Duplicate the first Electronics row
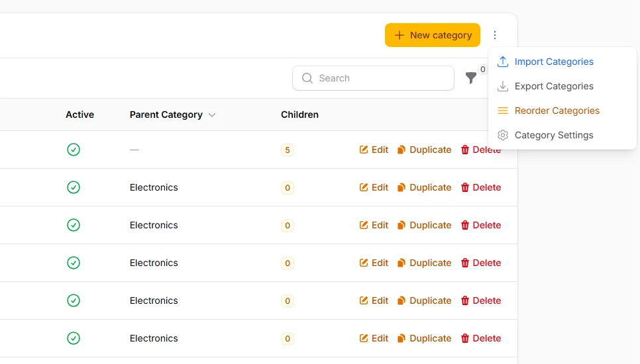 (424, 187)
